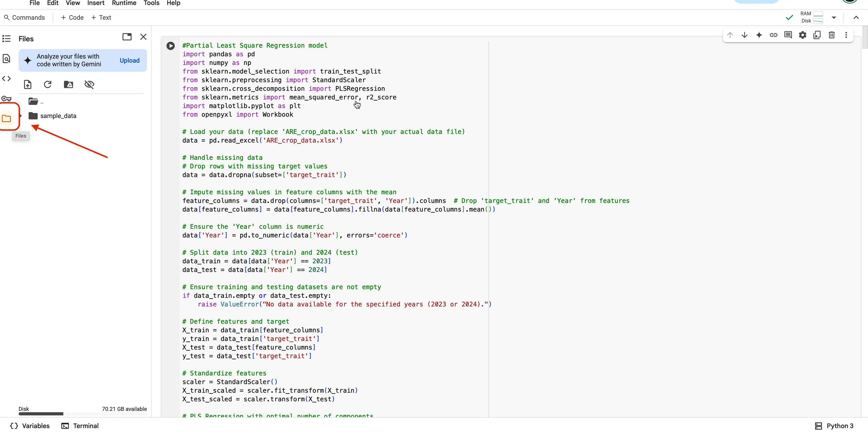
Task: Add a new Text cell
Action: point(101,17)
